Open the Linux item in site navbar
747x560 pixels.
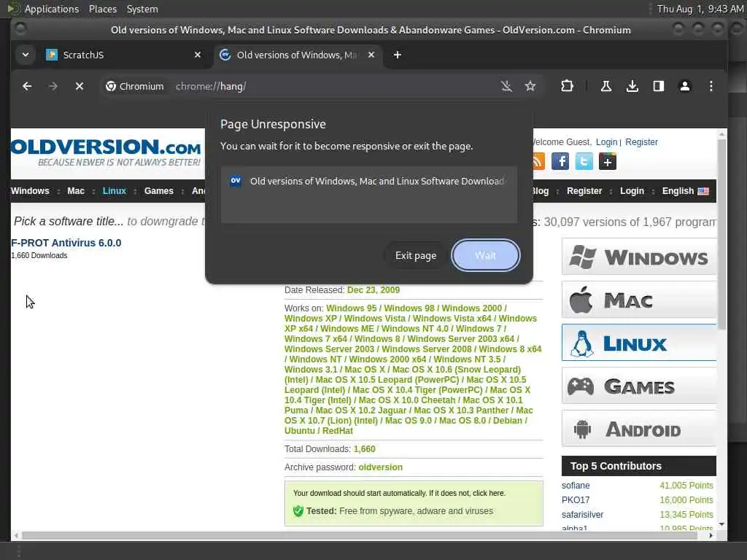pos(115,191)
